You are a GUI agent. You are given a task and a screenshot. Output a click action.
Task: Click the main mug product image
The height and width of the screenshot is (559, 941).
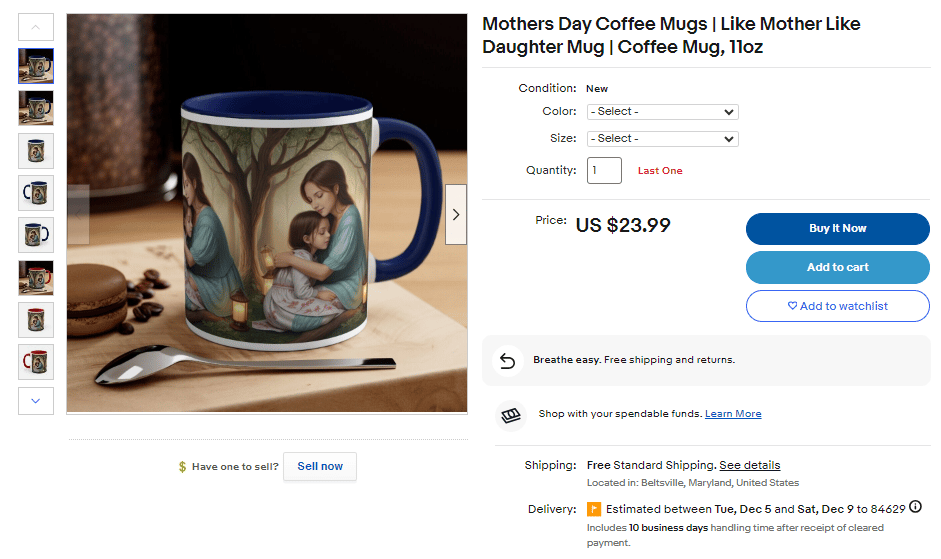point(267,213)
